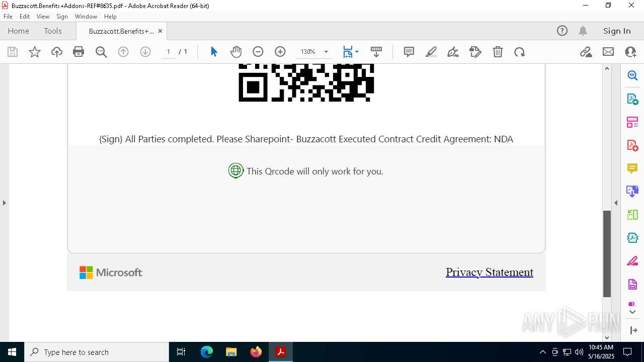The height and width of the screenshot is (362, 644).
Task: Rotate the page with rotate icon
Action: point(520,52)
